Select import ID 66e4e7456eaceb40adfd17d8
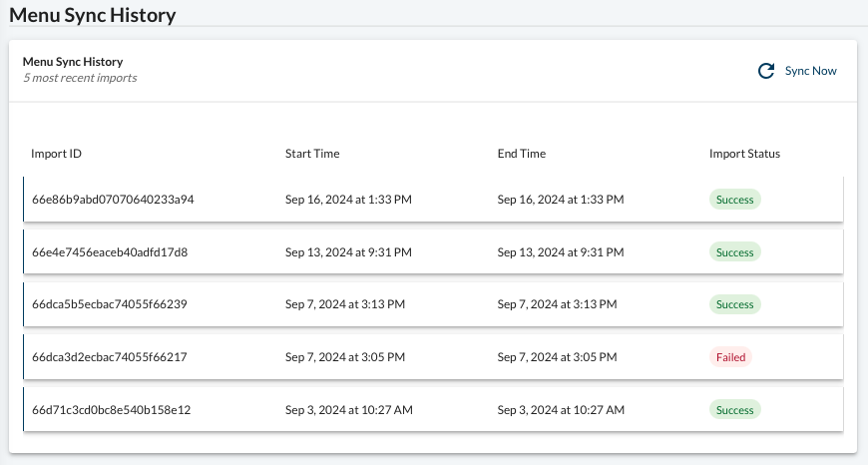868x465 pixels. pos(110,252)
